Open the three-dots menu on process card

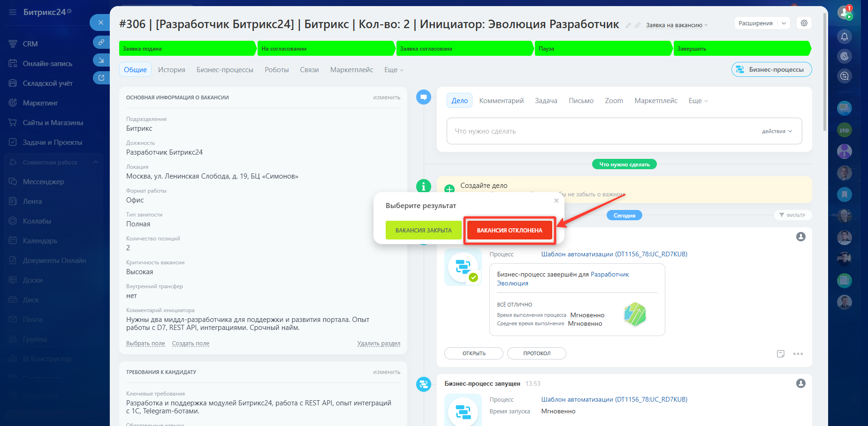(798, 354)
